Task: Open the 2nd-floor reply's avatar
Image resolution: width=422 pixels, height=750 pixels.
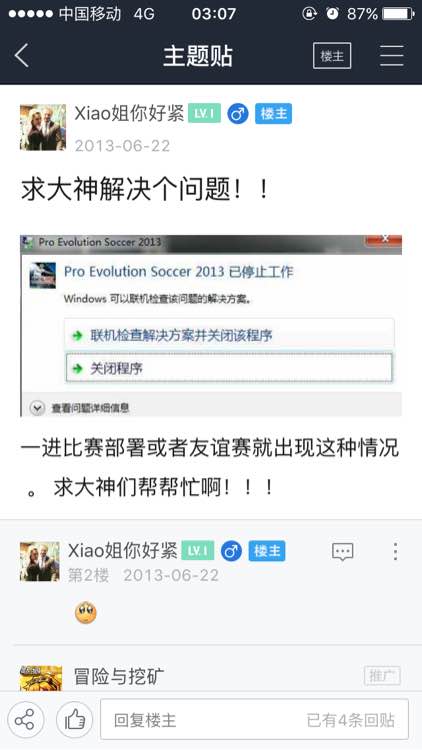Action: 40,561
